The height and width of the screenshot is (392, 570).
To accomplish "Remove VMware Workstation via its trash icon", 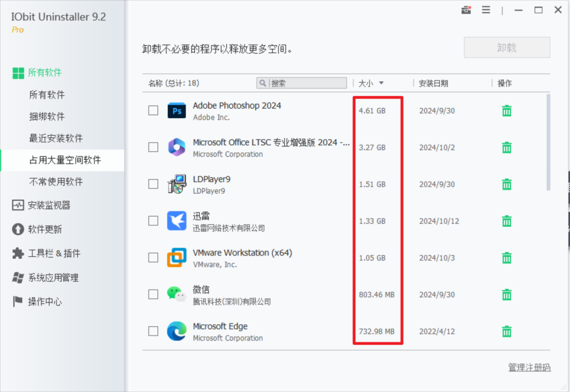I will point(506,257).
